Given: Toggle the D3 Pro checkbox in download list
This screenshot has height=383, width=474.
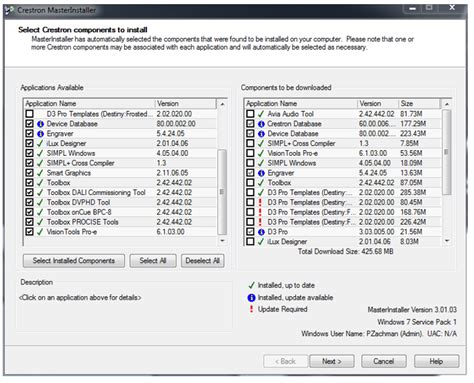Looking at the screenshot, I should coord(250,232).
